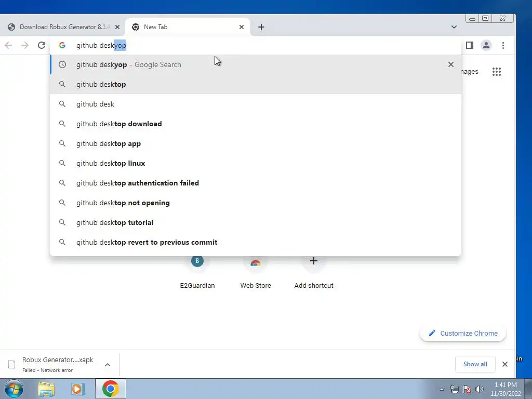The width and height of the screenshot is (532, 399).
Task: Open the side panel icon
Action: tap(470, 45)
